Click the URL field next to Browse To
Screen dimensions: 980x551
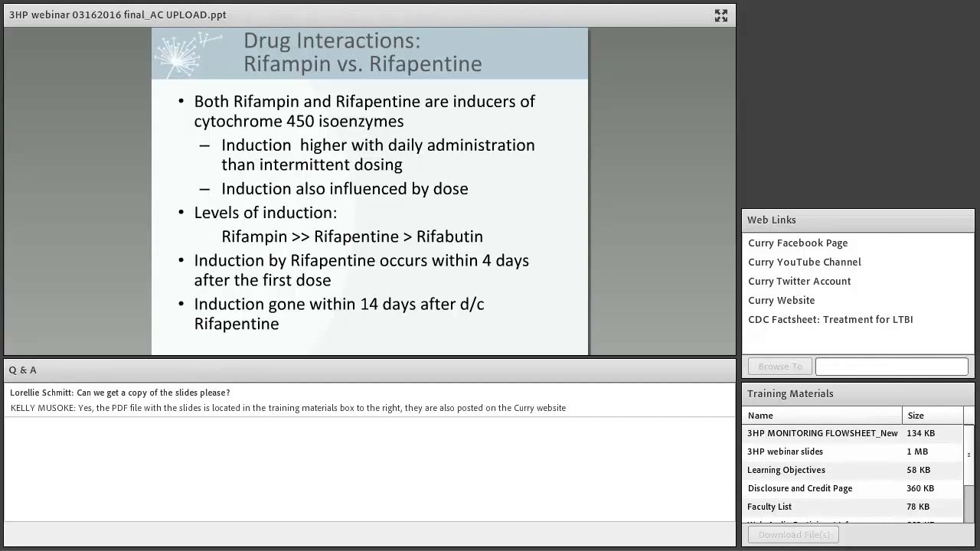coord(892,367)
